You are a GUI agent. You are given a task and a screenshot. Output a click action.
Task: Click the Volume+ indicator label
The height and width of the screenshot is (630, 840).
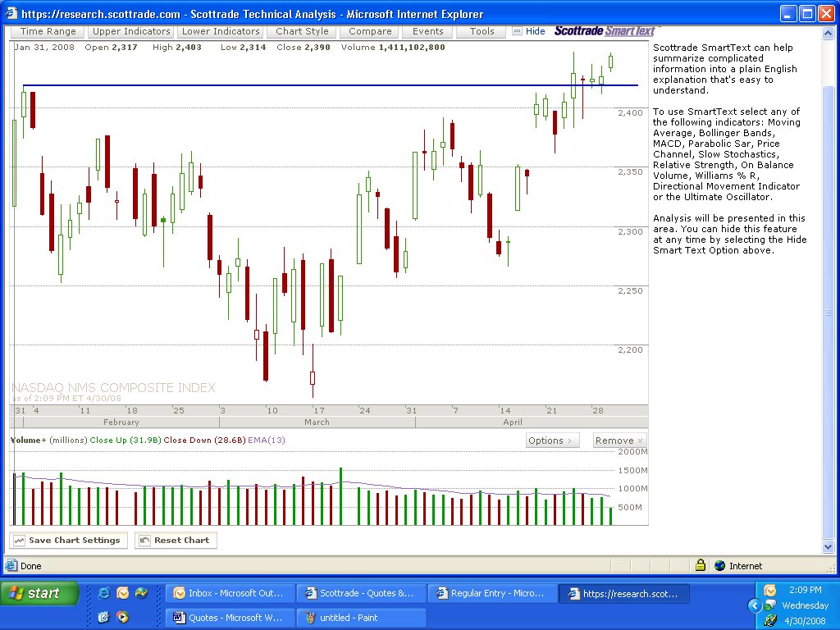[29, 441]
